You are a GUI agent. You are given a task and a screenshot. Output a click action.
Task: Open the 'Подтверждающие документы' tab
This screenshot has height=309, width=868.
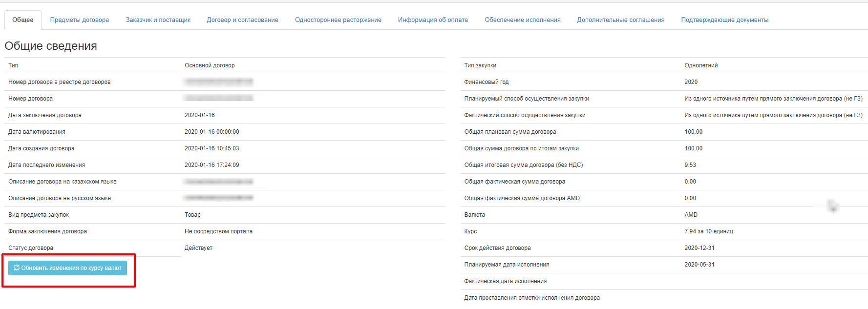pos(724,20)
